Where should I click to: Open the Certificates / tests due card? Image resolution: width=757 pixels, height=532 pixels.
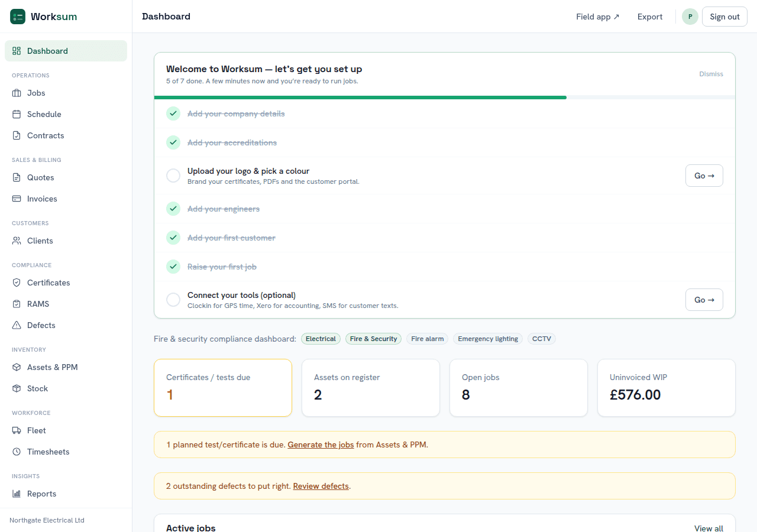(223, 388)
